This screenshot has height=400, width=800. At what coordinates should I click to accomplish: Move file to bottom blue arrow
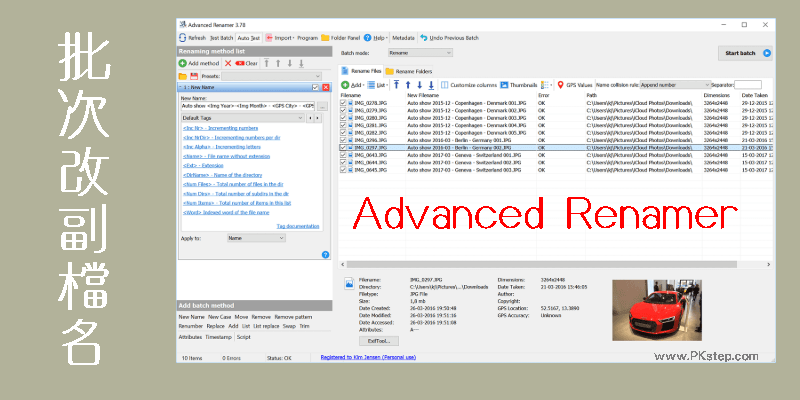click(x=431, y=85)
